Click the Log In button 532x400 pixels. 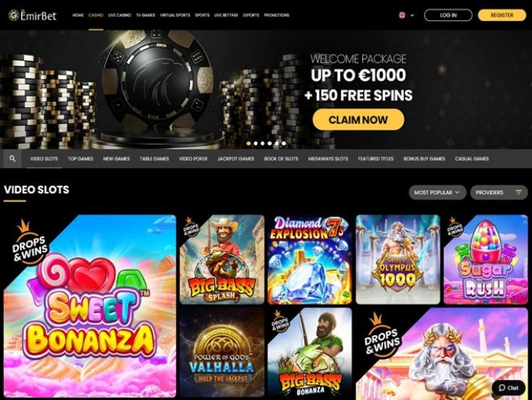pyautogui.click(x=448, y=15)
